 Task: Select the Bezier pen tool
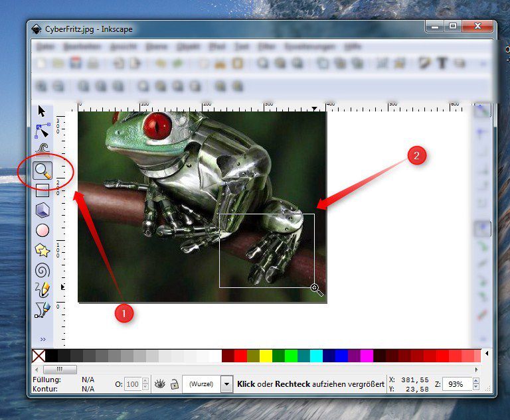point(42,310)
